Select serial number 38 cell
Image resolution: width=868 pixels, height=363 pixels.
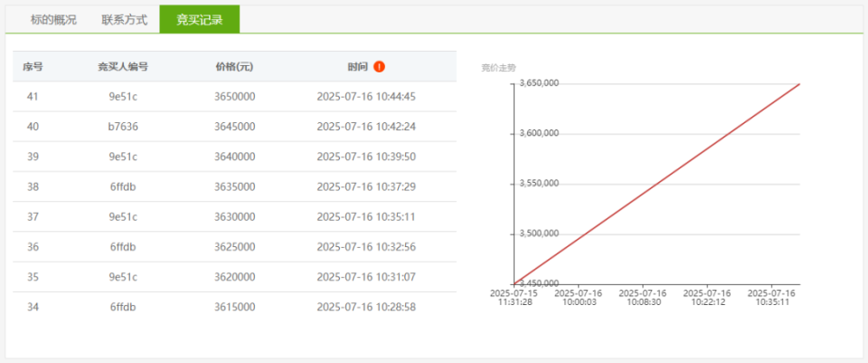(x=33, y=186)
